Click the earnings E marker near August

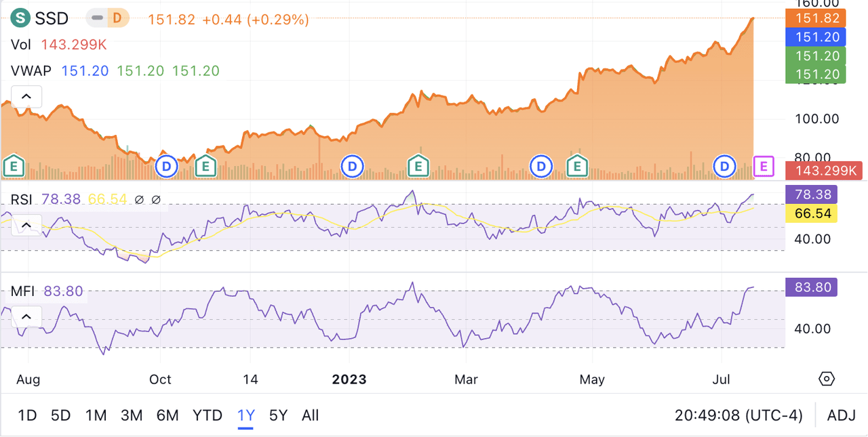[x=14, y=165]
